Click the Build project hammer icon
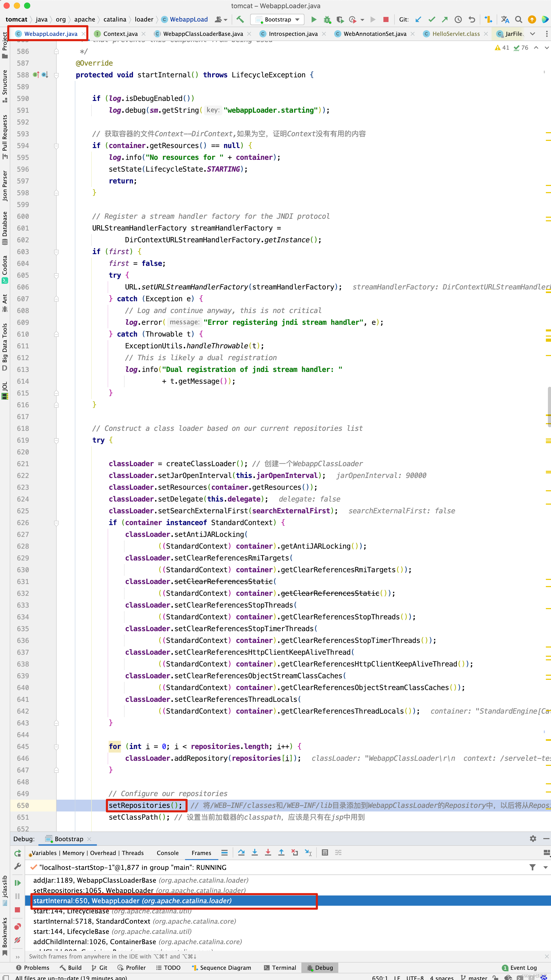 [x=240, y=19]
